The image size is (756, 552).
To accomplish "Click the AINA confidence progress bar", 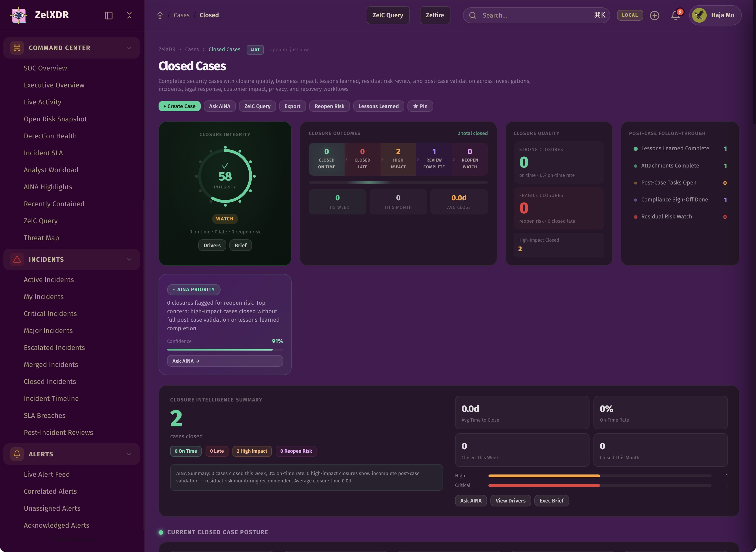I will pos(225,349).
